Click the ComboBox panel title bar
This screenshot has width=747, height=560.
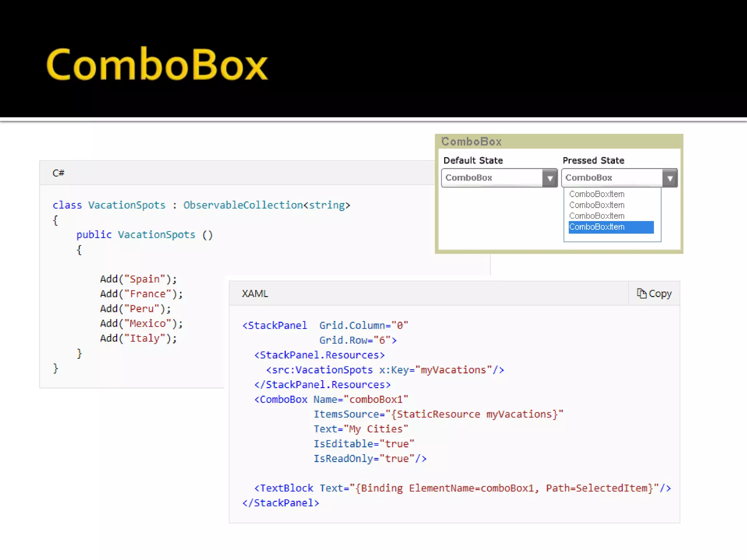[x=471, y=141]
